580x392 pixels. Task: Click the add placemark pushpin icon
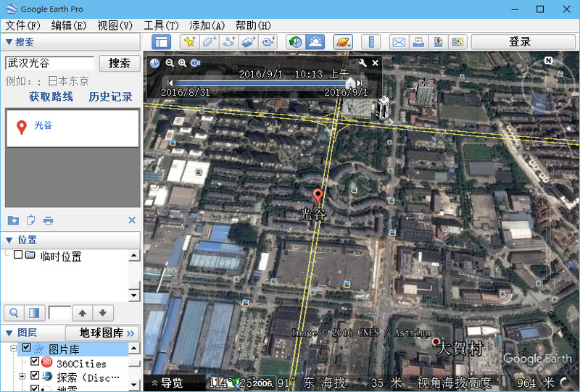coord(188,42)
